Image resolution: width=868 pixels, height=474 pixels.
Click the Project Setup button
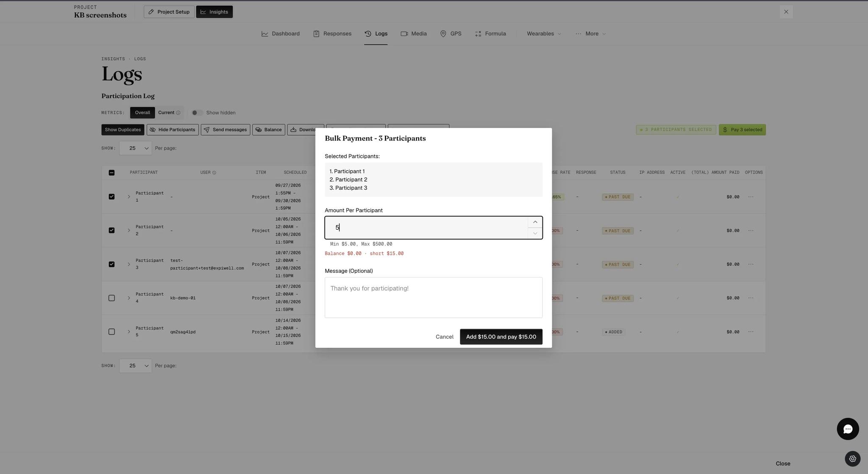coord(169,12)
